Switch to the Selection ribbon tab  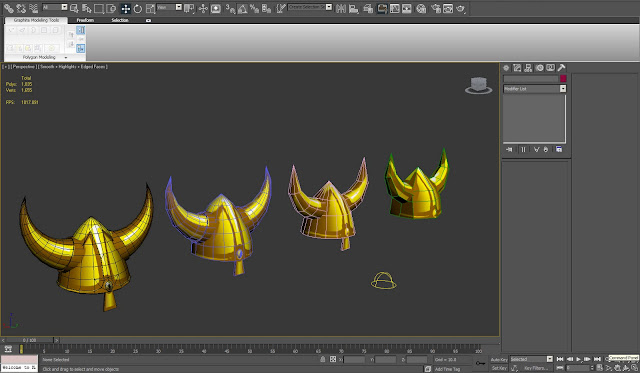tap(120, 20)
